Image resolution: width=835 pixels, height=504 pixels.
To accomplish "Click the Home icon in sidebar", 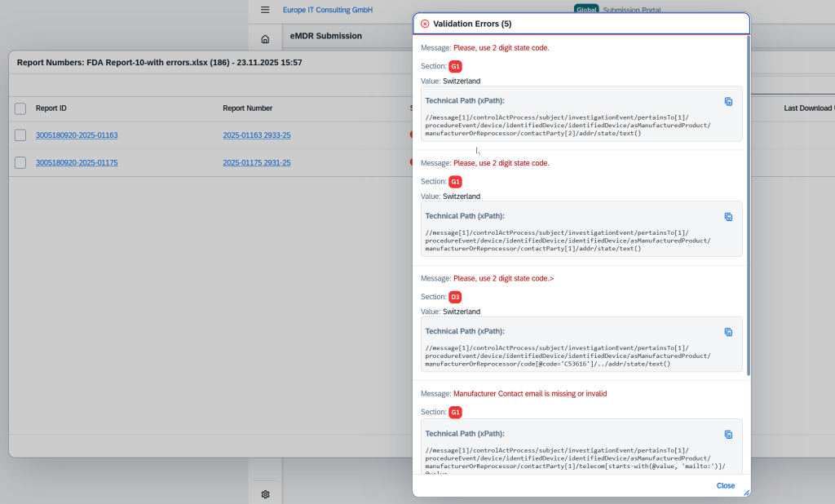I will click(265, 39).
